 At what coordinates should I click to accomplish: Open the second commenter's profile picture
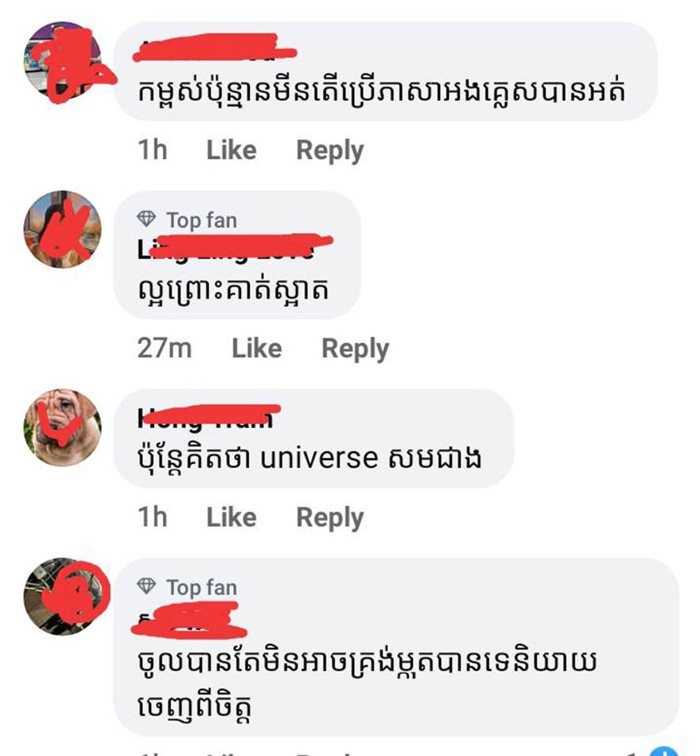[63, 229]
